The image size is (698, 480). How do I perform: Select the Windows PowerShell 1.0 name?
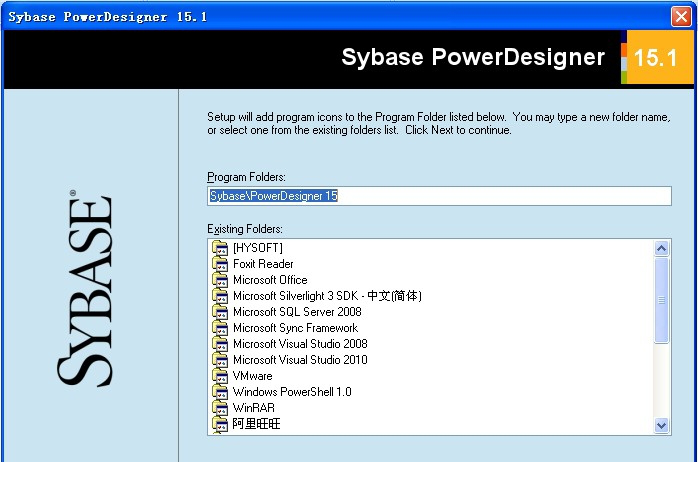tap(292, 392)
